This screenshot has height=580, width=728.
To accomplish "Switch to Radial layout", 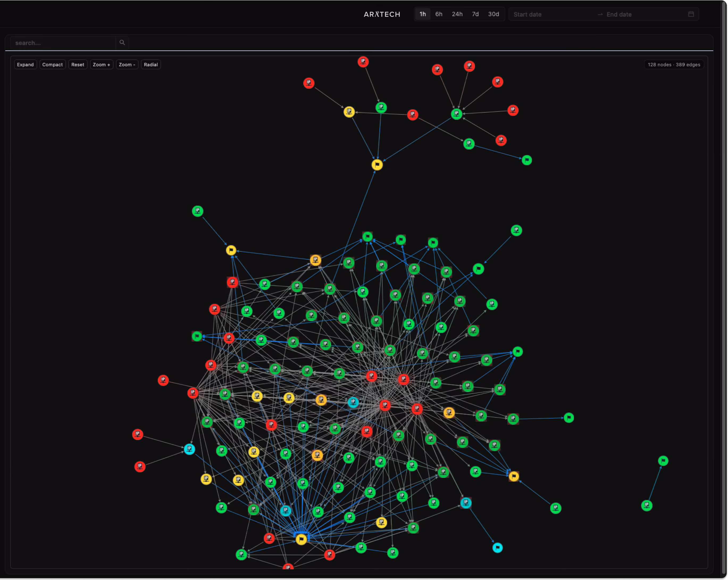I will (x=150, y=65).
